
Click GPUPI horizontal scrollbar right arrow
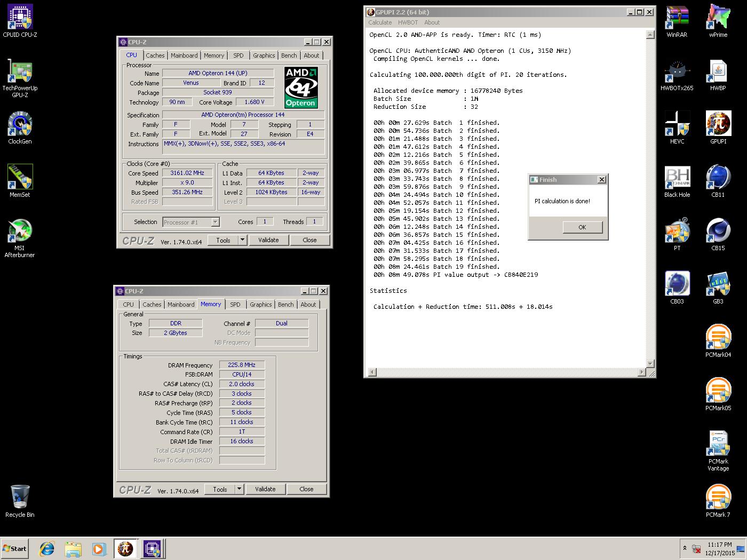click(x=642, y=372)
